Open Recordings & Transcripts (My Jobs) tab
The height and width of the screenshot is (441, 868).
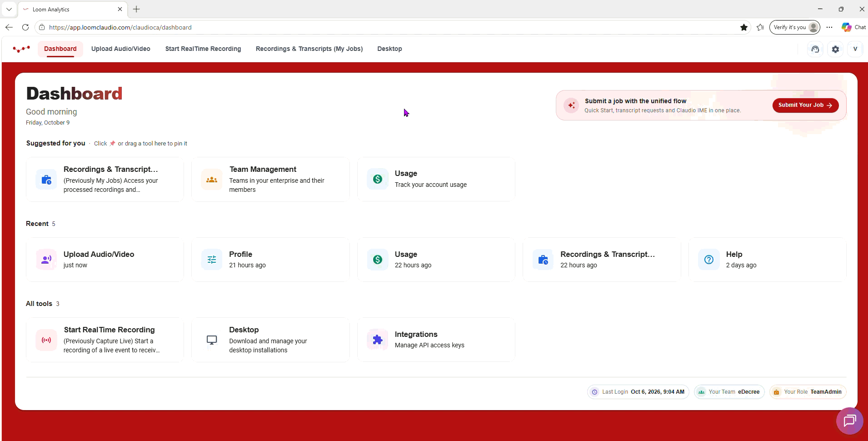(x=309, y=49)
